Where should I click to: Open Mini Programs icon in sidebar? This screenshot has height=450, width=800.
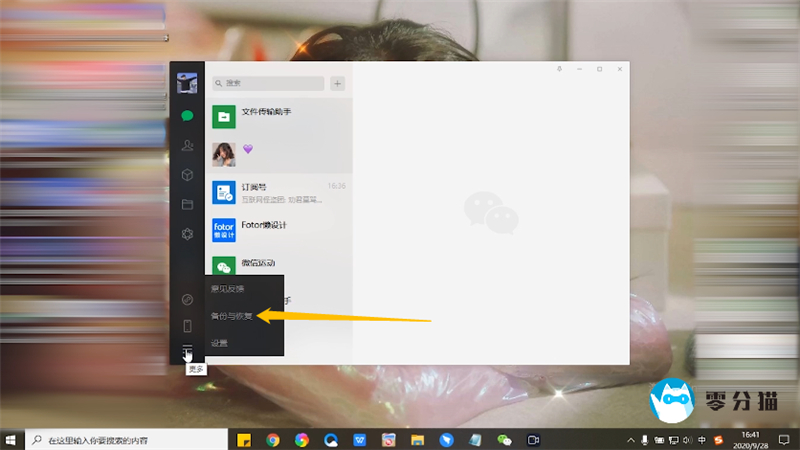pyautogui.click(x=187, y=300)
